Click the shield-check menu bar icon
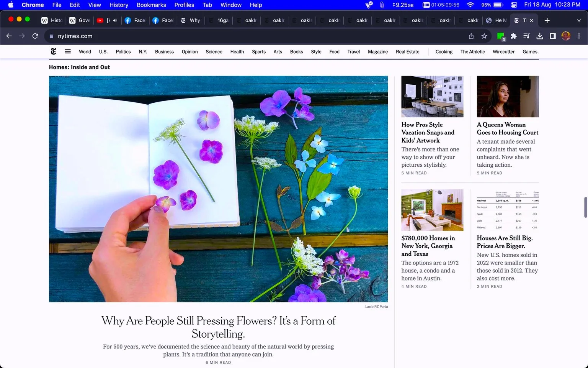The height and width of the screenshot is (368, 588). pos(369,5)
